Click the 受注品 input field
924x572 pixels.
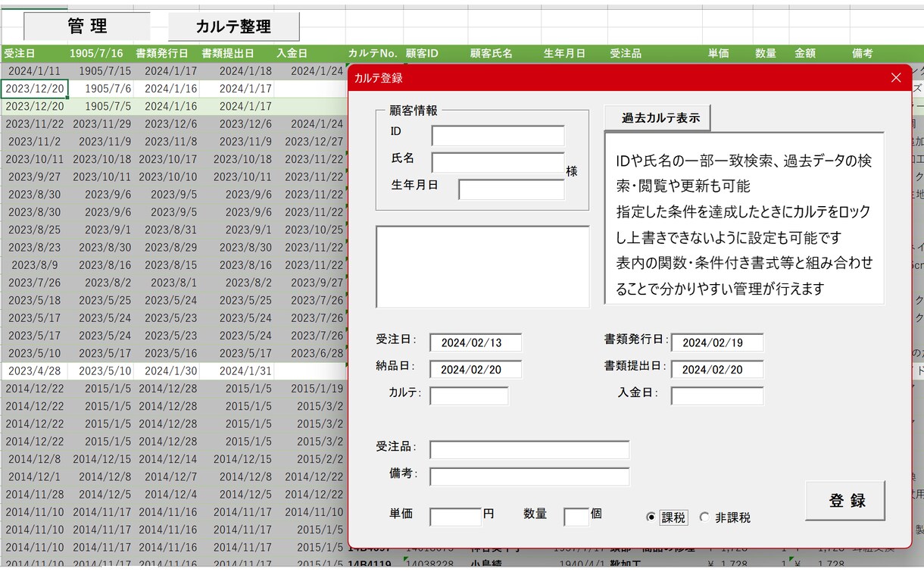coord(529,449)
